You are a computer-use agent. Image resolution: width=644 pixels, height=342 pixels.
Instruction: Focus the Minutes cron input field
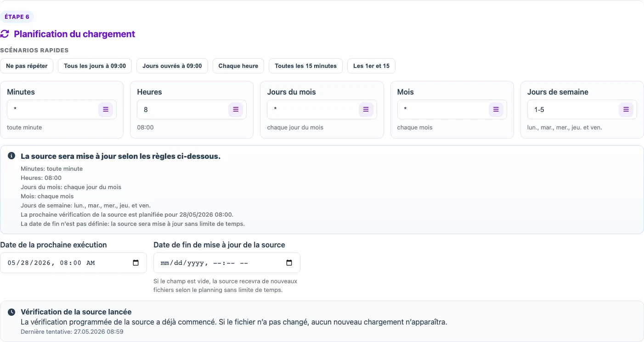point(62,110)
